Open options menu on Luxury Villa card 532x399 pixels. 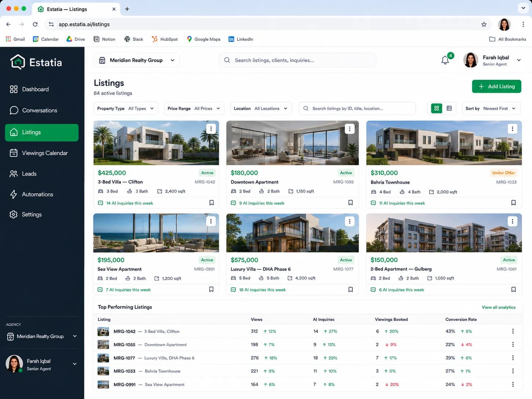[x=349, y=221]
